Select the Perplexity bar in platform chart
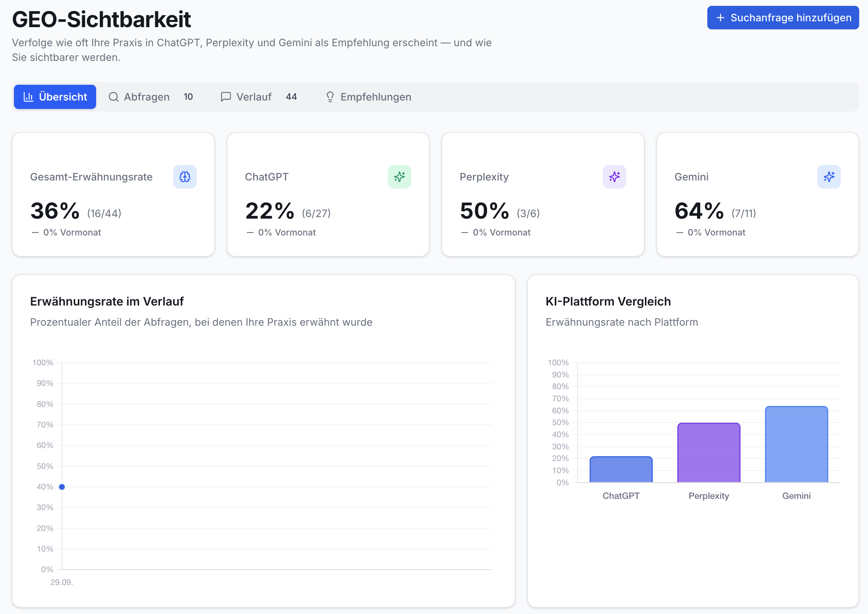This screenshot has width=868, height=614. coord(708,453)
